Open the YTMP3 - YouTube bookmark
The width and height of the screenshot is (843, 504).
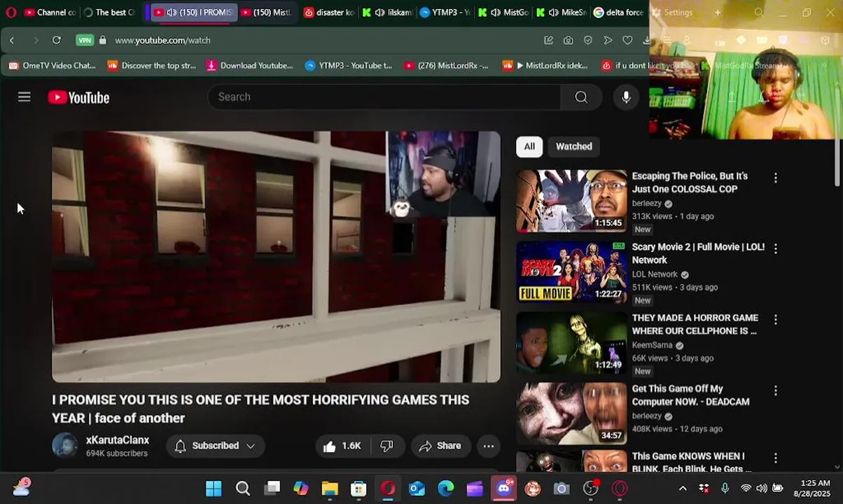tap(349, 66)
